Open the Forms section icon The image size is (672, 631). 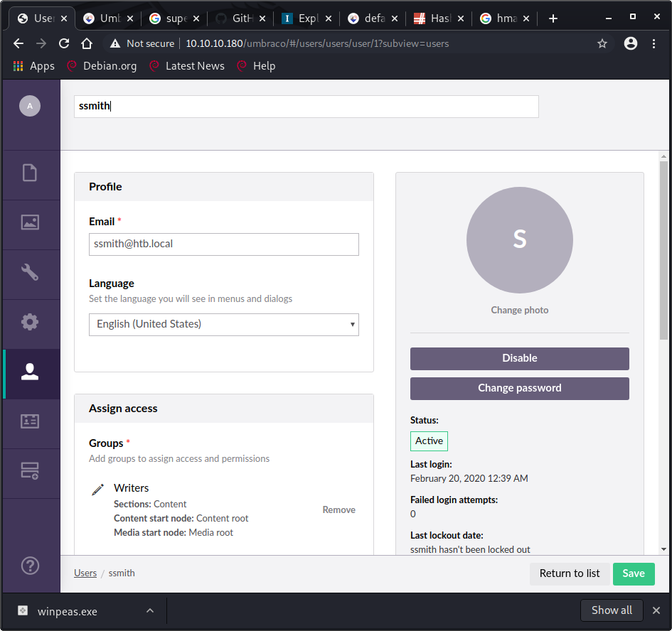coord(30,470)
